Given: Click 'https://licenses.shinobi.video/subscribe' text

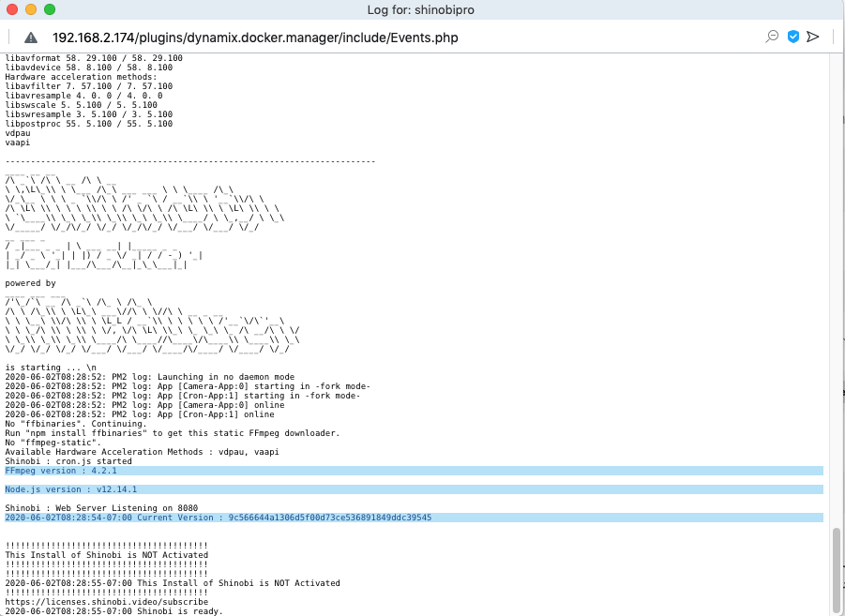Looking at the screenshot, I should (107, 602).
